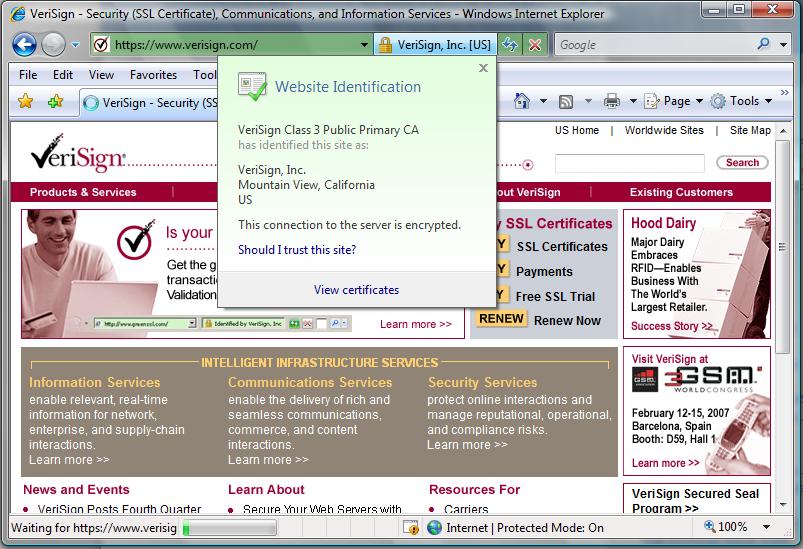Open Existing Customers navigation tab
The image size is (803, 549).
[681, 192]
